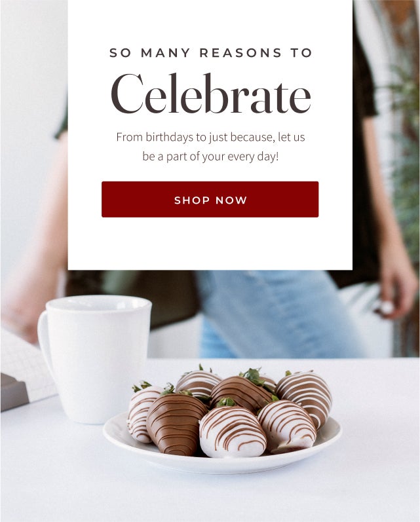Click the blank white area below SHOP NOW
This screenshot has height=522, width=420.
210,244
